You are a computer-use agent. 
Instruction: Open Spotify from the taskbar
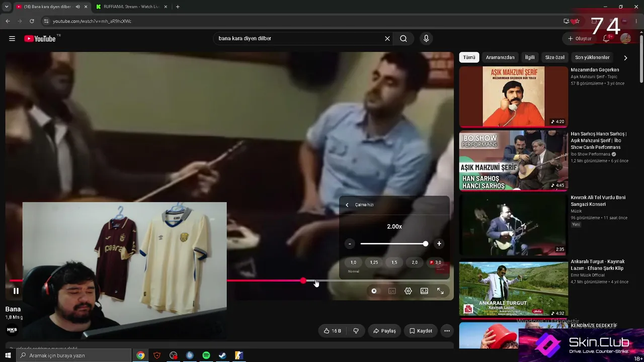pyautogui.click(x=206, y=355)
